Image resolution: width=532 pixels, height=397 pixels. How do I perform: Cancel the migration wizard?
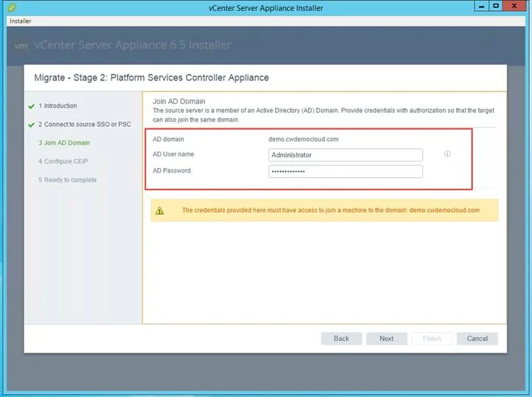(477, 339)
